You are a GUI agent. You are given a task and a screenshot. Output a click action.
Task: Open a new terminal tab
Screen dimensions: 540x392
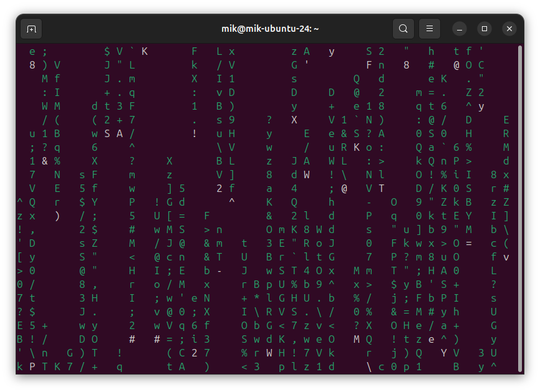tap(31, 29)
